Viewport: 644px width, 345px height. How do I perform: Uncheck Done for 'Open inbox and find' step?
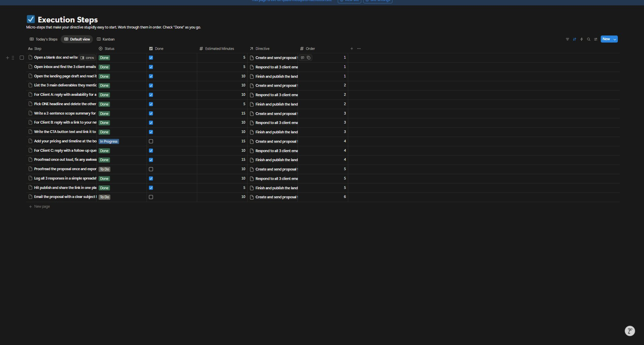151,67
